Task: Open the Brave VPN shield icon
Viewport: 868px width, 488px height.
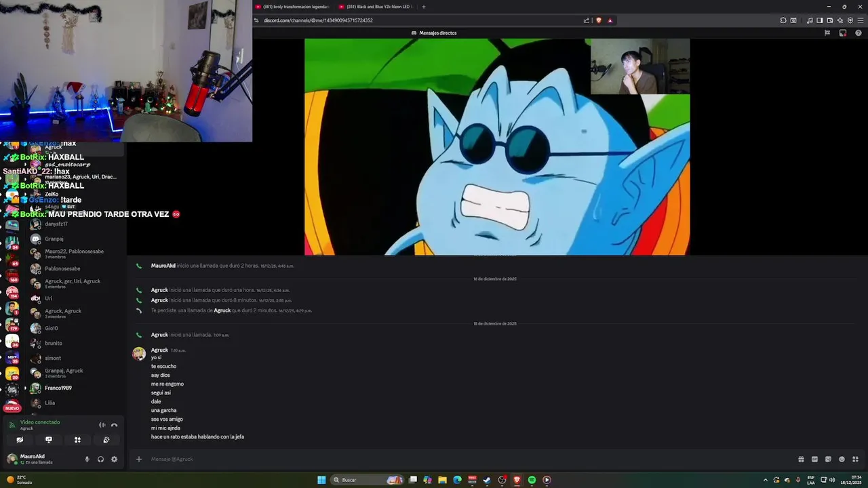Action: [850, 20]
